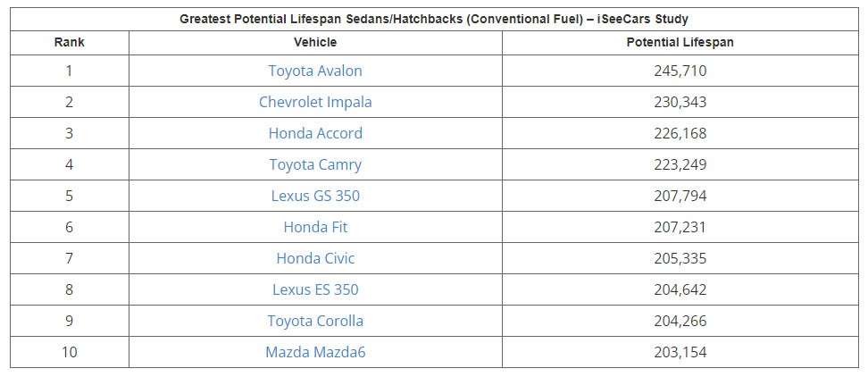
Task: Visit the Lexus ES 350 link
Action: pyautogui.click(x=315, y=289)
